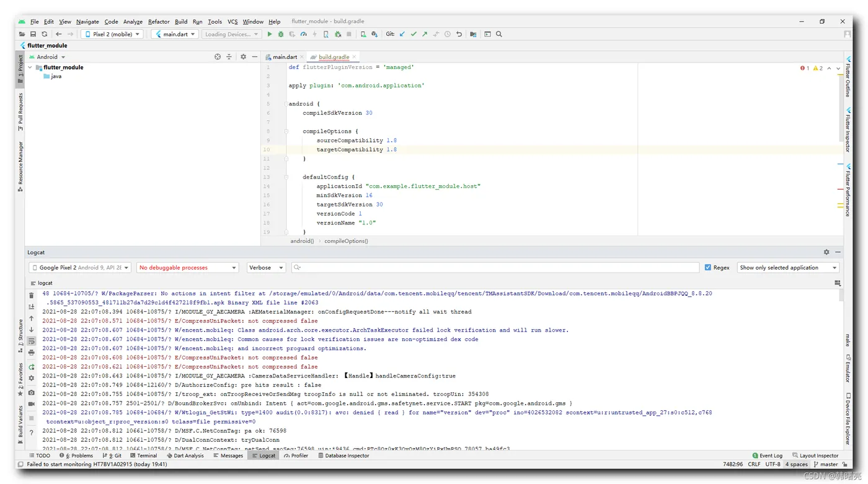Click the Git update project blue arrow

(x=402, y=34)
